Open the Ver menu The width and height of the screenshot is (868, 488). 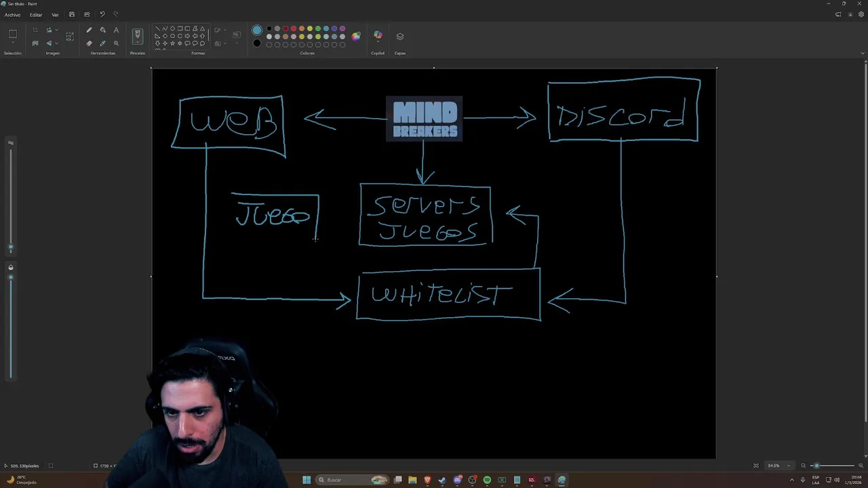click(x=55, y=14)
